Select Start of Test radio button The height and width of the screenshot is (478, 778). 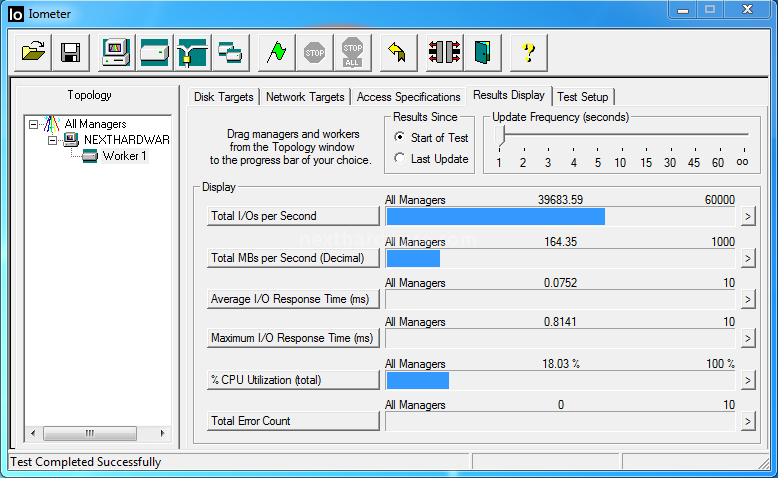[399, 137]
